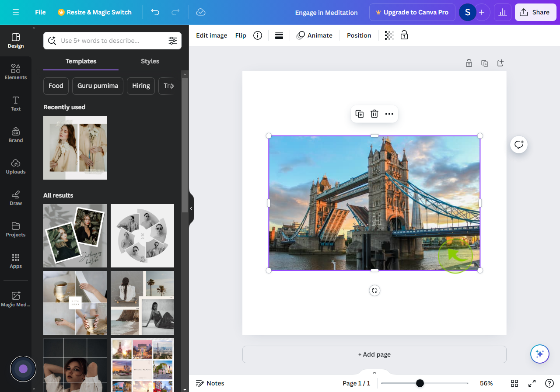Select the Food category chip
Viewport: 560px width, 392px height.
point(56,86)
